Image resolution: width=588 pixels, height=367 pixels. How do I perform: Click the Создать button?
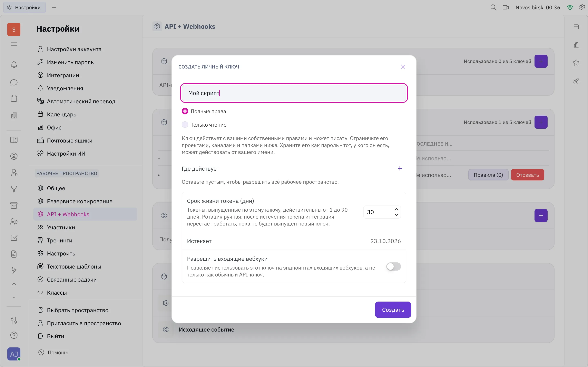pyautogui.click(x=393, y=310)
